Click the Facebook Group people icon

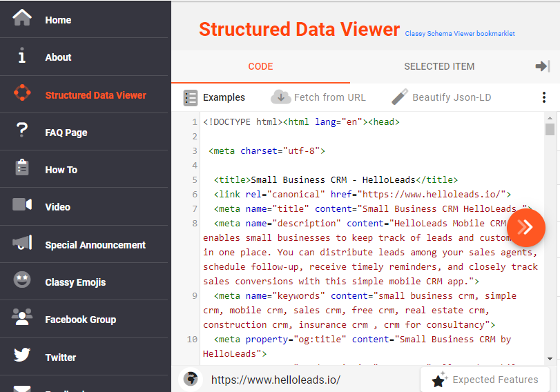coord(22,318)
